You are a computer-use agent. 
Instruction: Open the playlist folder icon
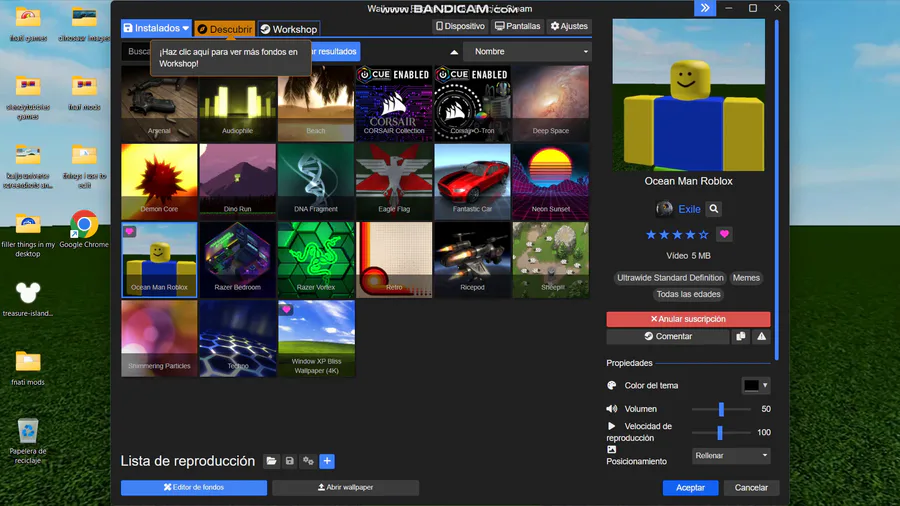point(271,461)
